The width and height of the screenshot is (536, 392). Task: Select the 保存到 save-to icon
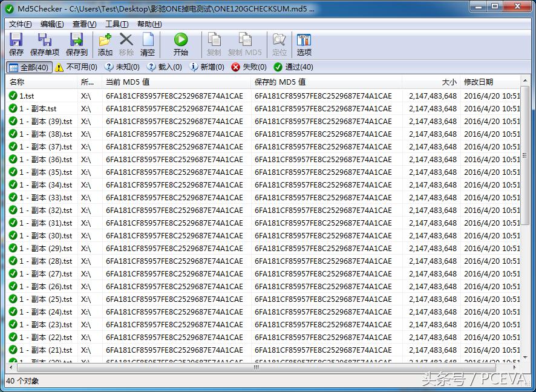pos(76,43)
